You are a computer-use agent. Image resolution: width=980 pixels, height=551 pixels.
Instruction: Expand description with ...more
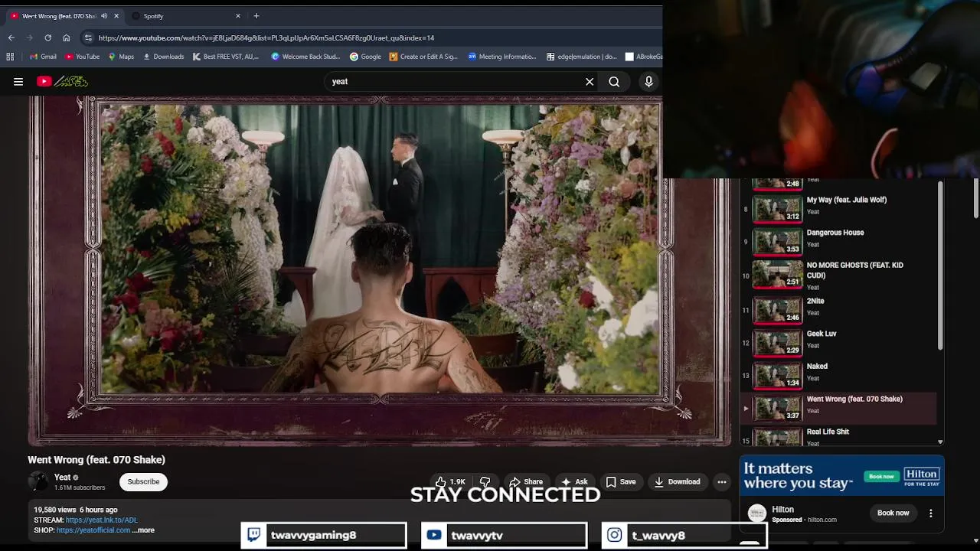(143, 530)
